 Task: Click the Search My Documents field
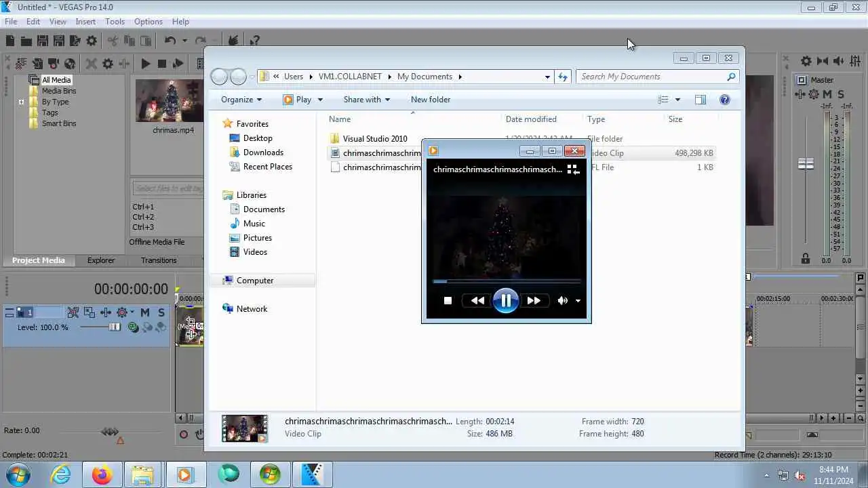[x=657, y=77]
